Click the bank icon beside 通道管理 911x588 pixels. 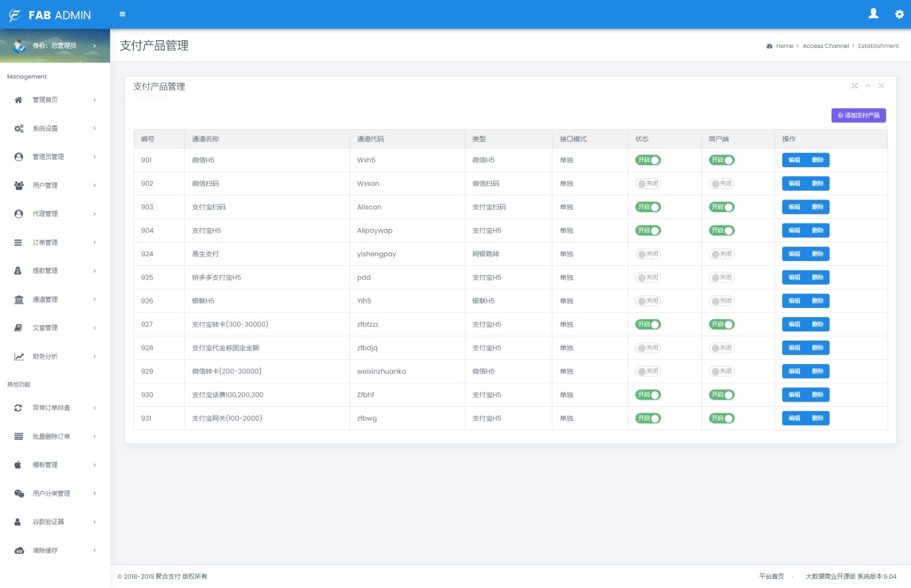pos(19,300)
